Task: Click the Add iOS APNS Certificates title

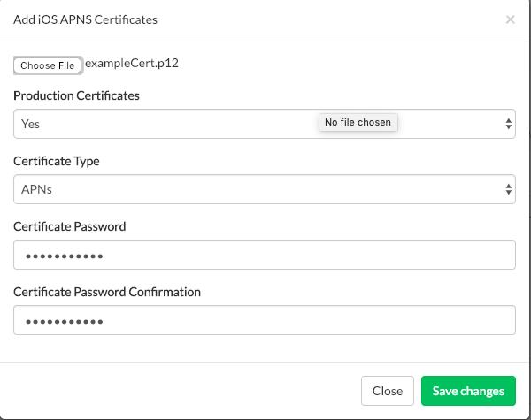Action: tap(85, 19)
